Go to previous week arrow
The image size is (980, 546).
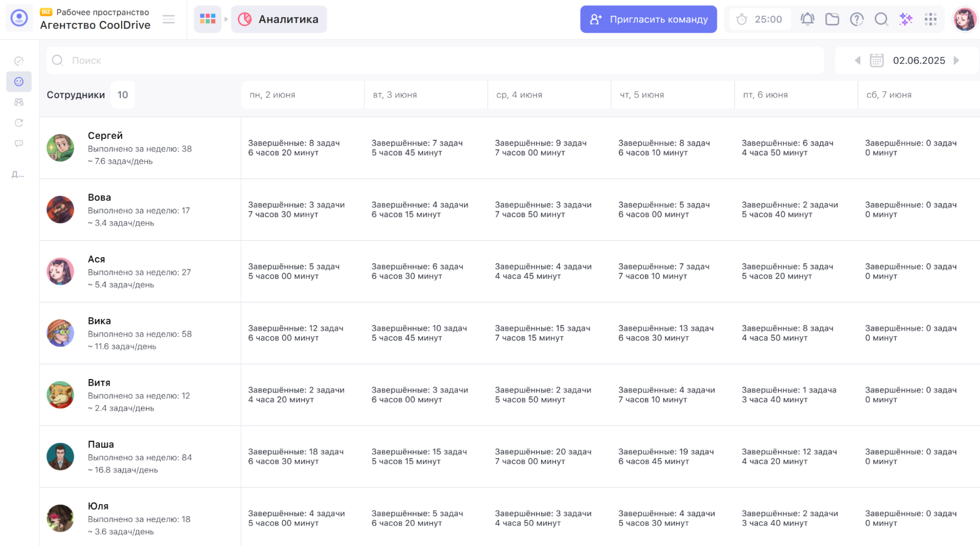pos(857,60)
